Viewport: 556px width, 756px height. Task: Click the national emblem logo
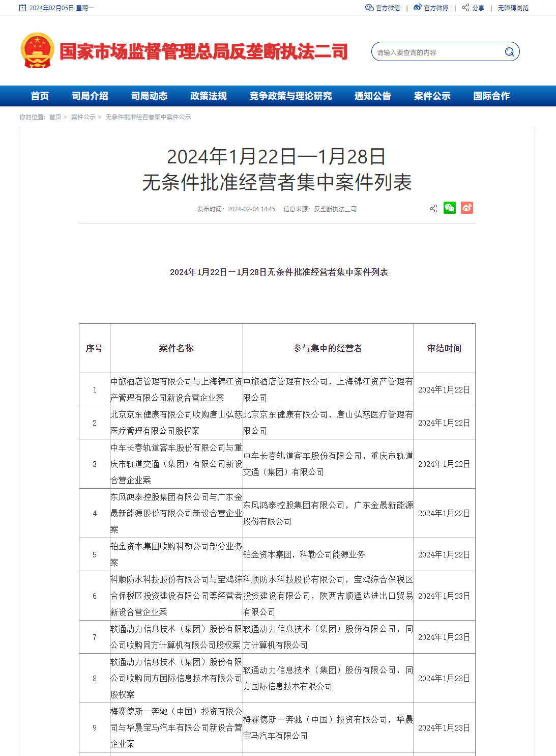click(x=37, y=50)
